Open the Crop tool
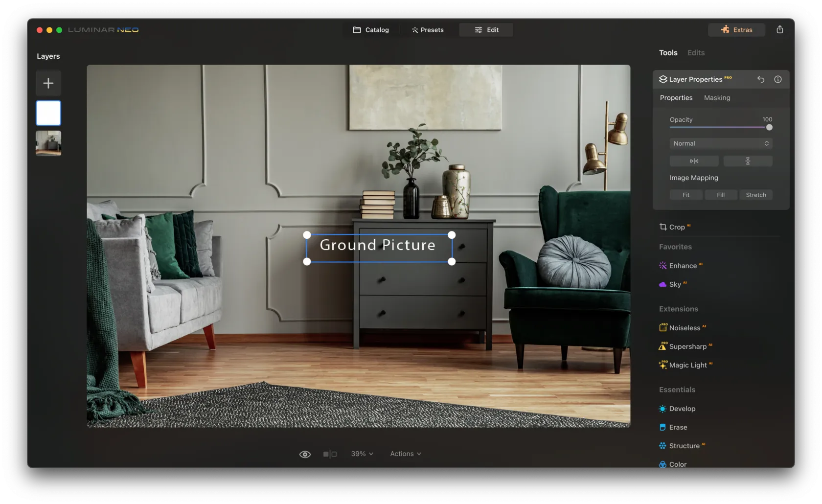Viewport: 822px width, 504px height. 677,227
